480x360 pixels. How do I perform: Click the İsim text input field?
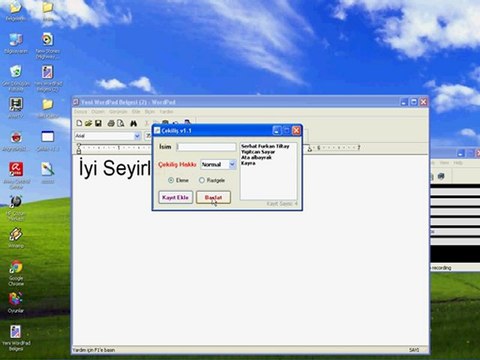click(206, 147)
